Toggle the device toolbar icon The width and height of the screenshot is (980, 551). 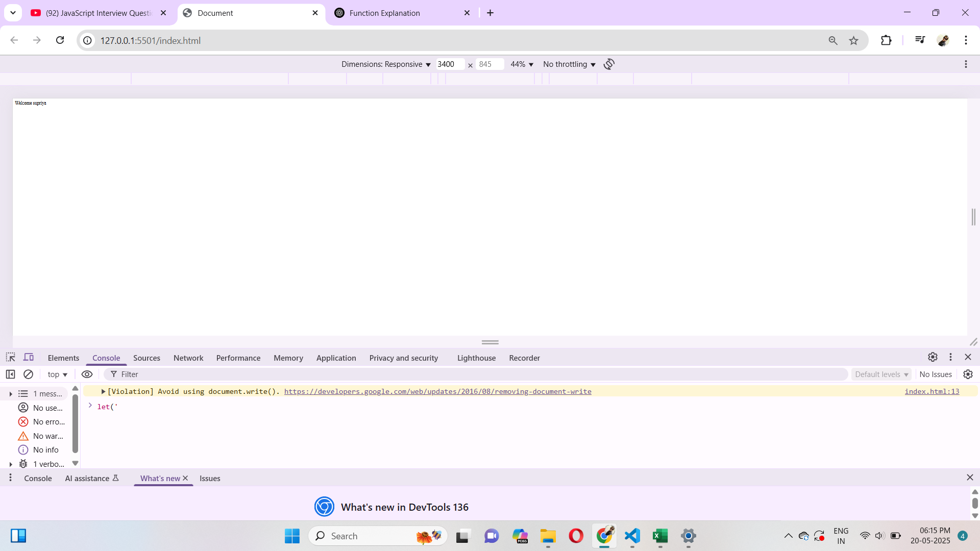pos(29,357)
